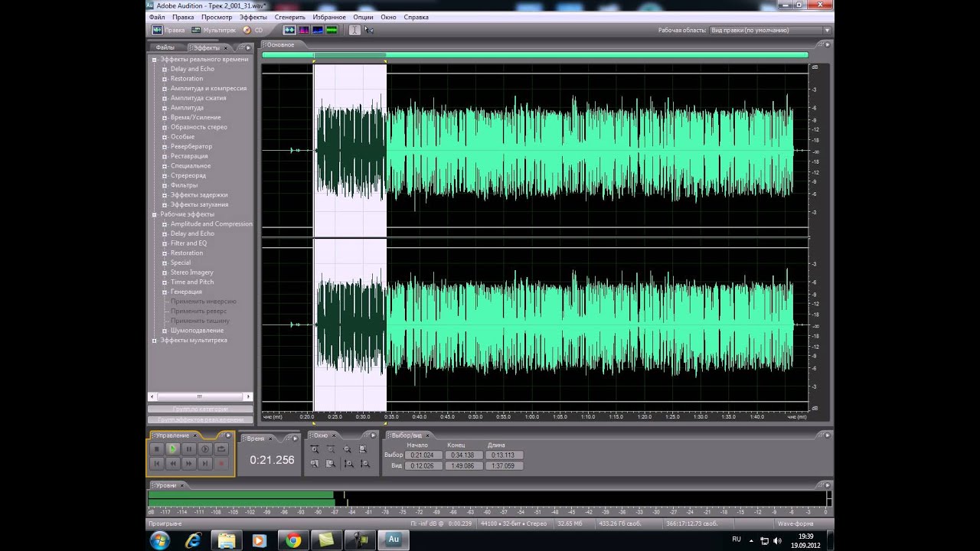980x551 pixels.
Task: Open the Эффекты menu
Action: click(253, 17)
